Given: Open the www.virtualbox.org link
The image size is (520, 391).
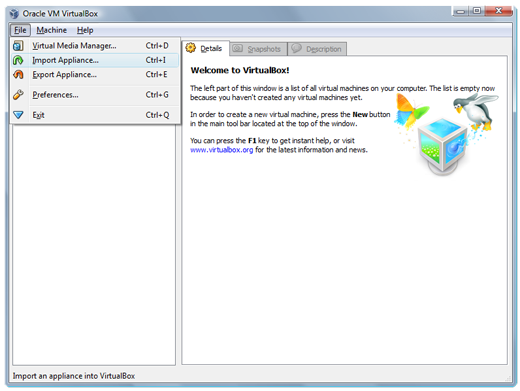Looking at the screenshot, I should (221, 150).
